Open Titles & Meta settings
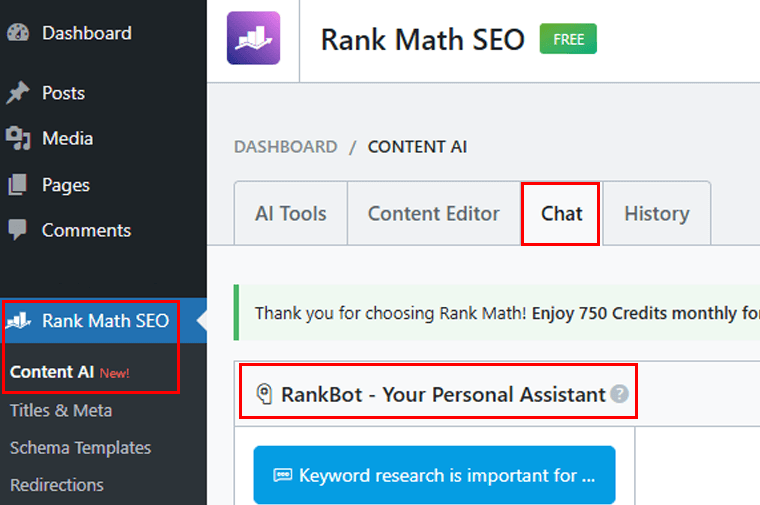The image size is (760, 505). pyautogui.click(x=61, y=410)
